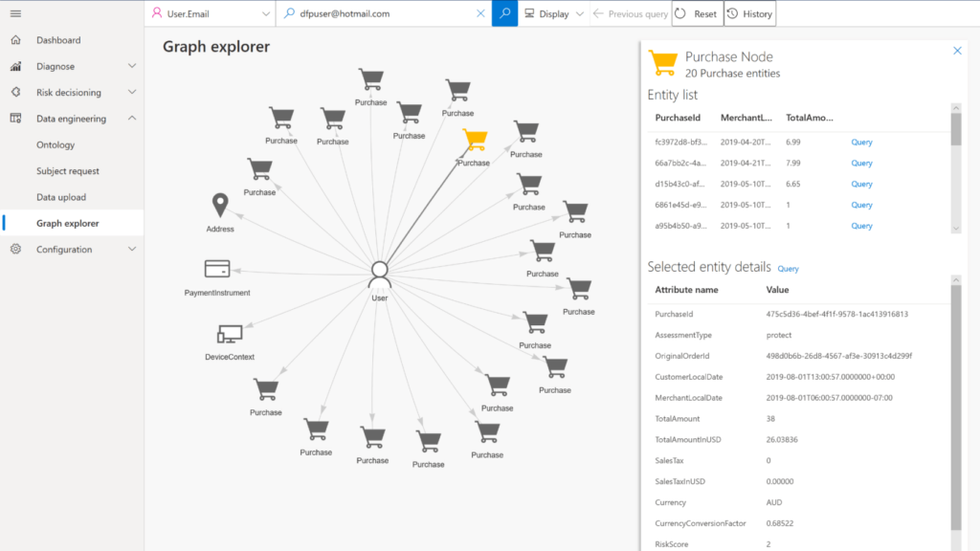Select the highlighted yellow Purchase cart node

tap(475, 140)
